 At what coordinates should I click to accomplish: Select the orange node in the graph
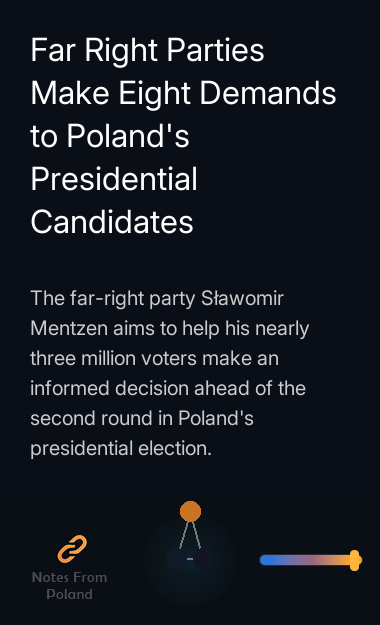click(190, 511)
